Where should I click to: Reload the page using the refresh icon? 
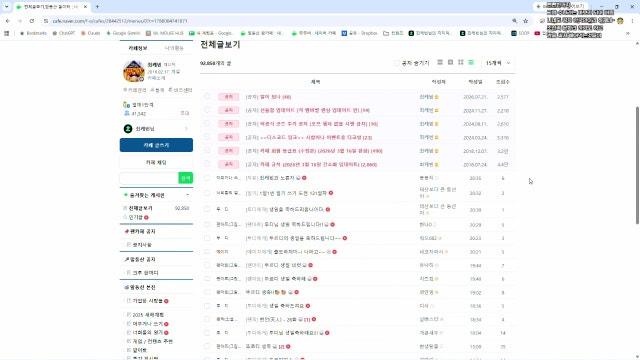[x=32, y=21]
